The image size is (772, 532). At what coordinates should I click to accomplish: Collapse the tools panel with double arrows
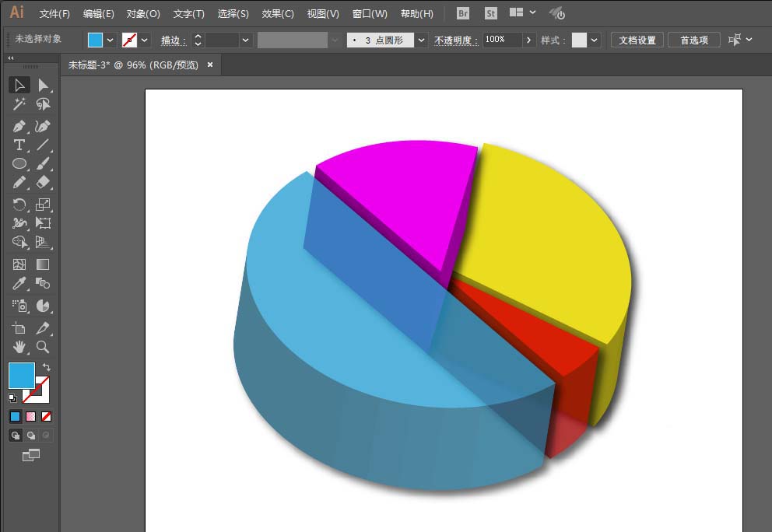(11, 58)
